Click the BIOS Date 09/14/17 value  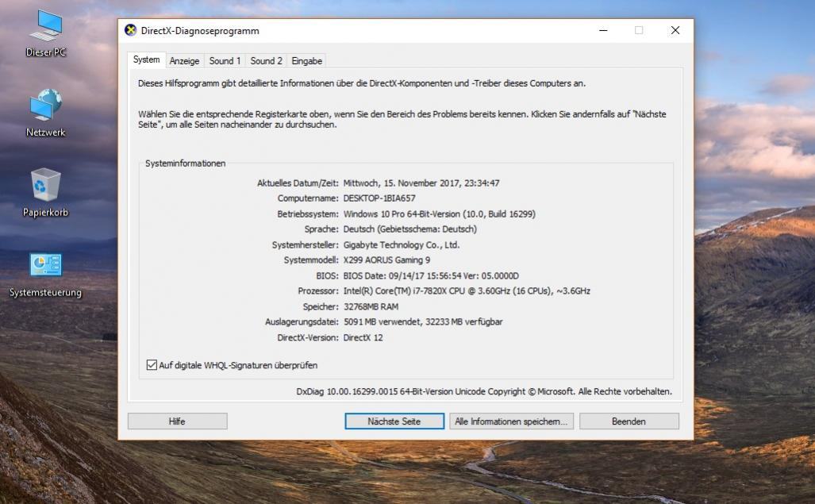431,276
